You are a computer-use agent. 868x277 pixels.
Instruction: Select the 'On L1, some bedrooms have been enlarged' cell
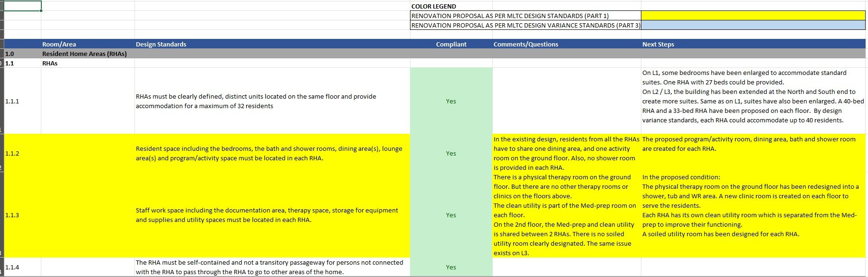(x=753, y=101)
